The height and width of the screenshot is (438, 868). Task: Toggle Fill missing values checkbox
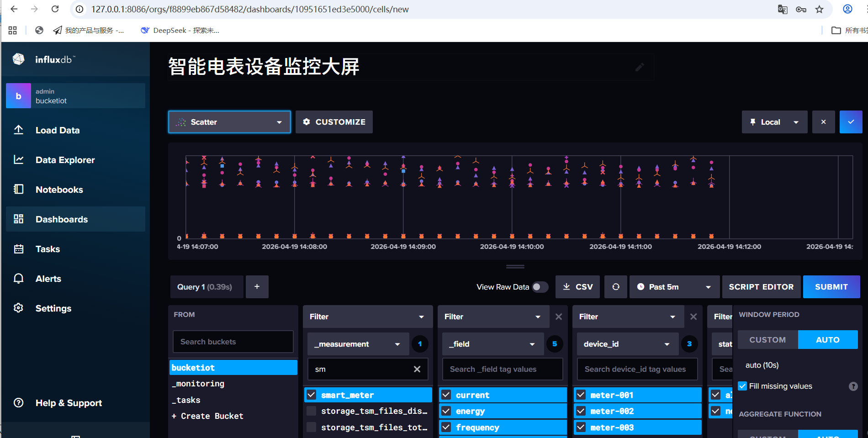(742, 386)
